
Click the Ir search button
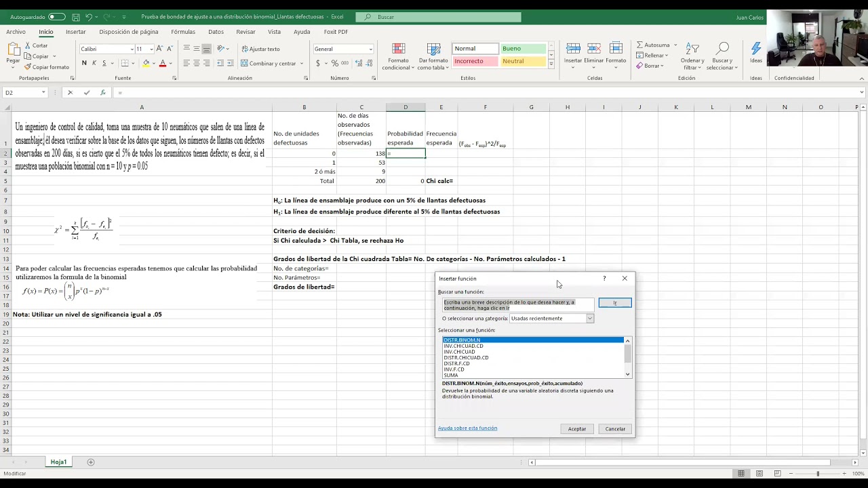pos(615,302)
